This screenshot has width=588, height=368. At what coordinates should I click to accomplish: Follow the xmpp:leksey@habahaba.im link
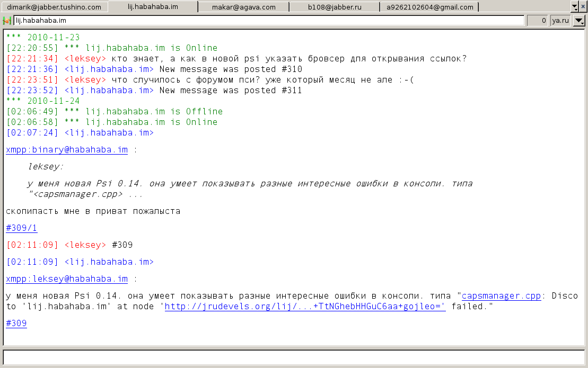[67, 279]
